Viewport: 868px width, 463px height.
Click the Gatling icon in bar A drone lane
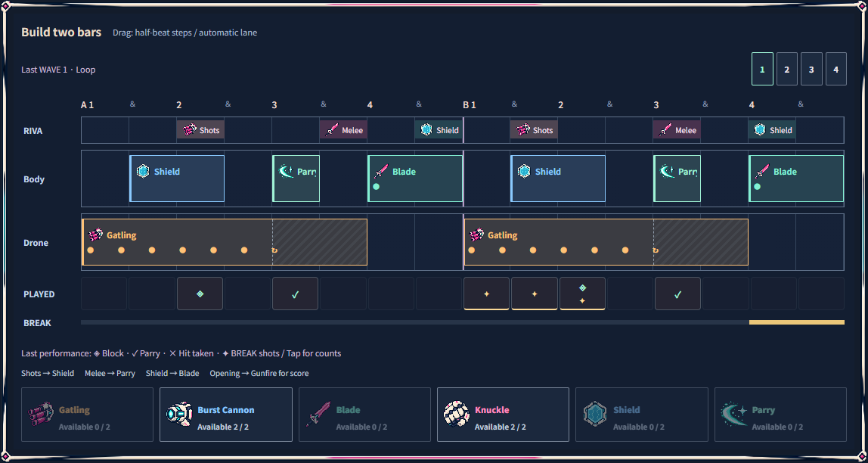(x=95, y=235)
